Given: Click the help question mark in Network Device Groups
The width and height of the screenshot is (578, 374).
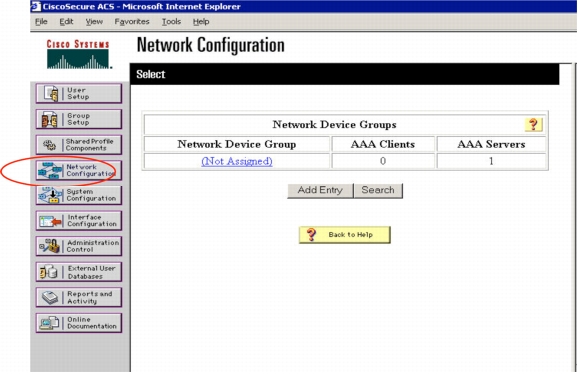Looking at the screenshot, I should coord(533,125).
